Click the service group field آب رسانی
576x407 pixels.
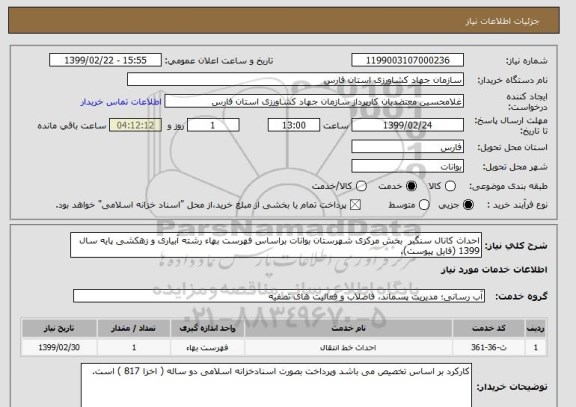click(x=279, y=296)
